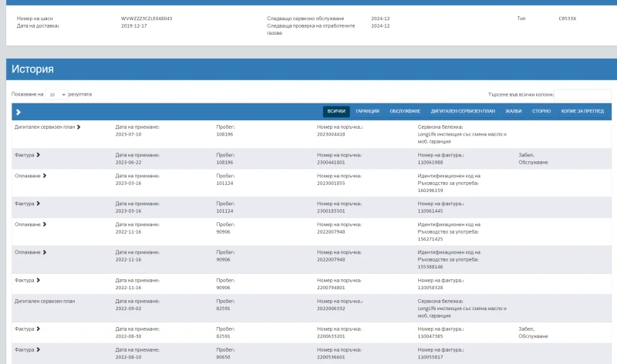Focus the search-all-columns input field
The image size is (617, 364).
(582, 94)
